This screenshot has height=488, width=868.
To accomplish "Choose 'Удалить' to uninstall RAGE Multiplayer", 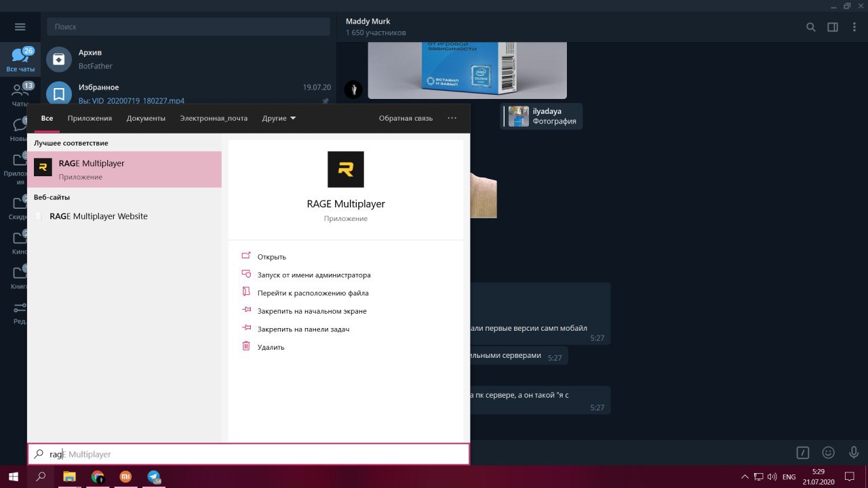I will (x=271, y=347).
